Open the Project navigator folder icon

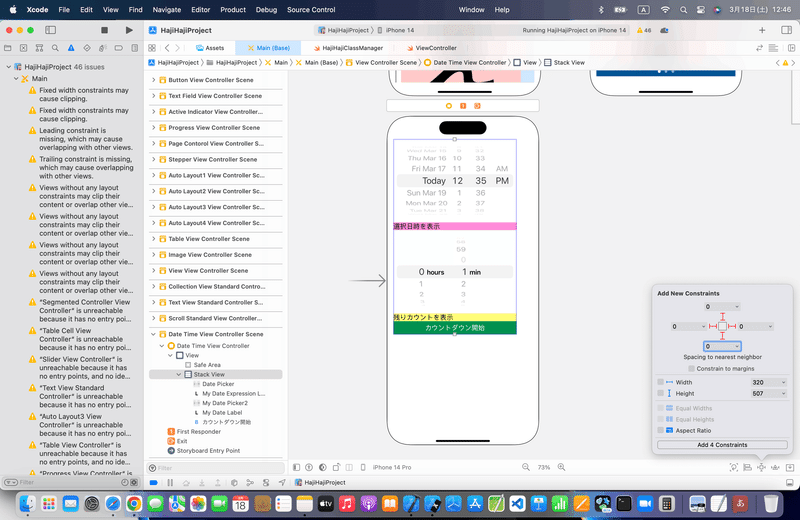click(8, 48)
